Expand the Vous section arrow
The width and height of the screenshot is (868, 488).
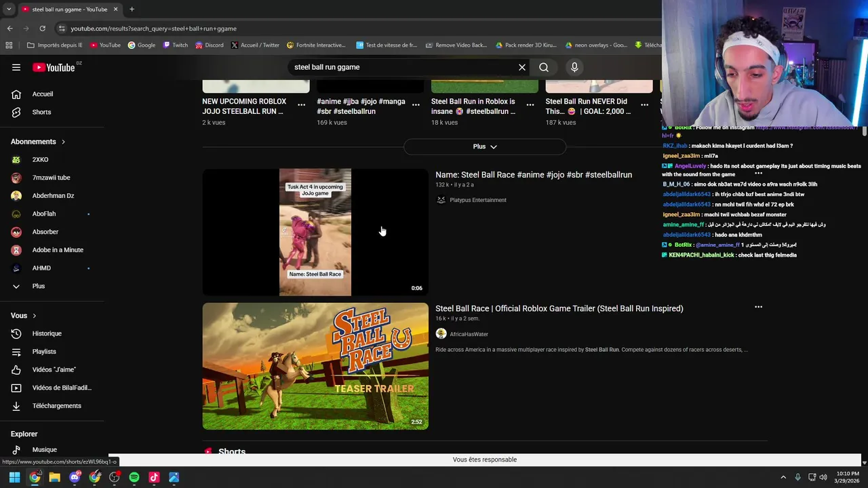(34, 316)
